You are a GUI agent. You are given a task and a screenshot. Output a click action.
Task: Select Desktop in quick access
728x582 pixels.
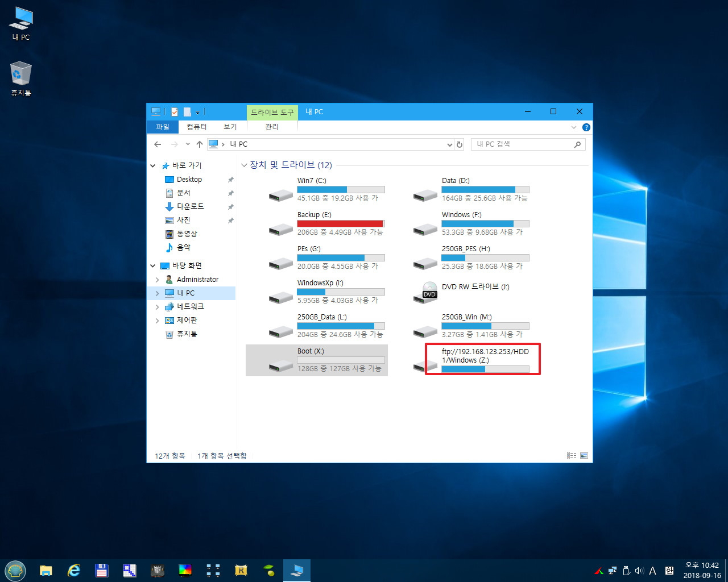189,180
